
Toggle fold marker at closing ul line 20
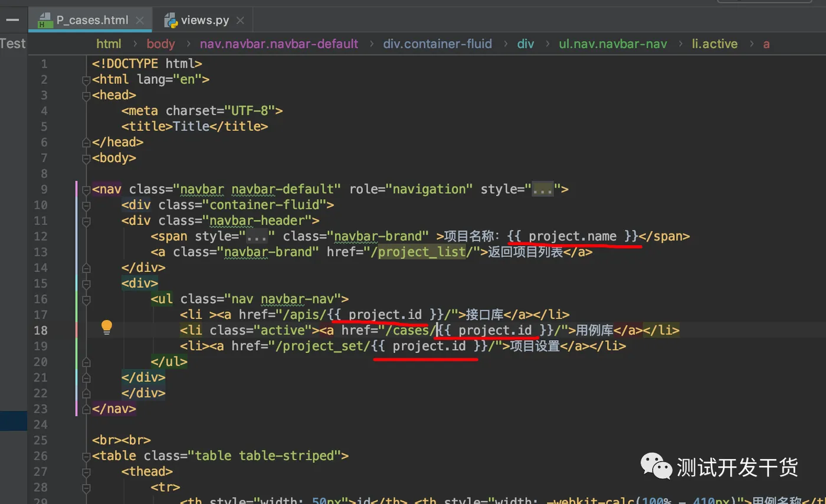coord(86,362)
